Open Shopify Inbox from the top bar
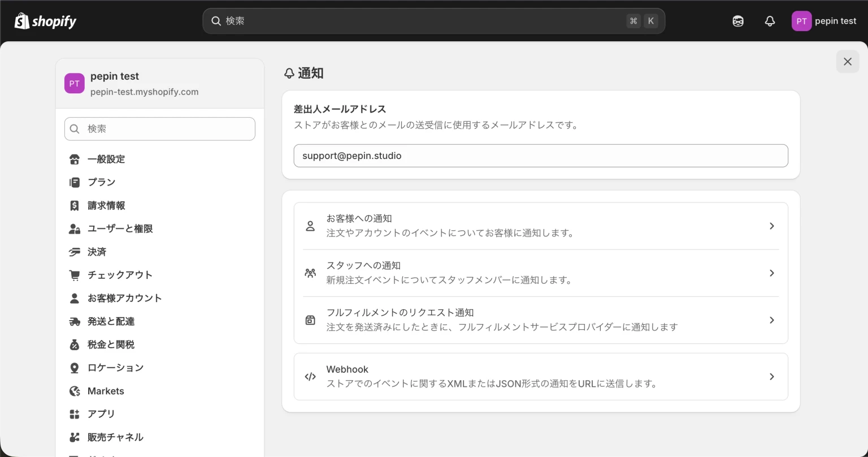Screen dimensions: 868x457 coord(738,20)
